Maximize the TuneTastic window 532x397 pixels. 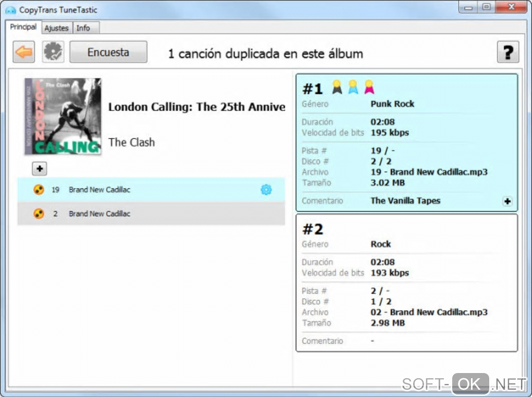pos(486,7)
